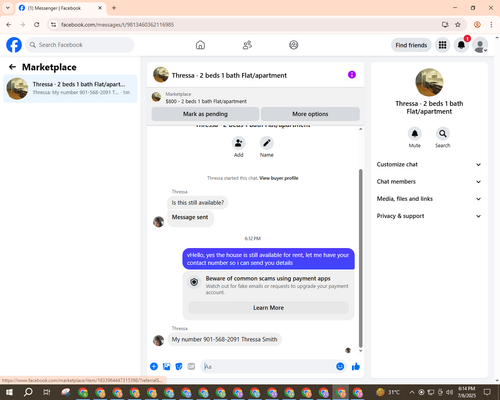Image resolution: width=500 pixels, height=400 pixels.
Task: Click the browser back button
Action: click(9, 25)
